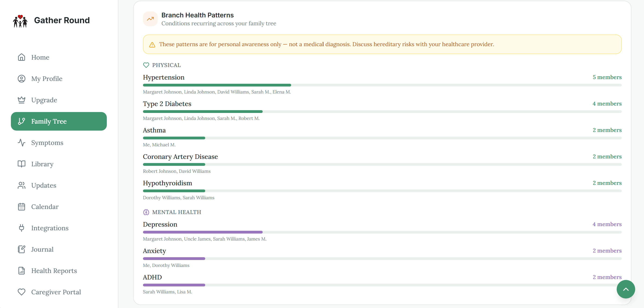This screenshot has width=644, height=308.
Task: Click the Asthma progress bar
Action: click(x=382, y=138)
